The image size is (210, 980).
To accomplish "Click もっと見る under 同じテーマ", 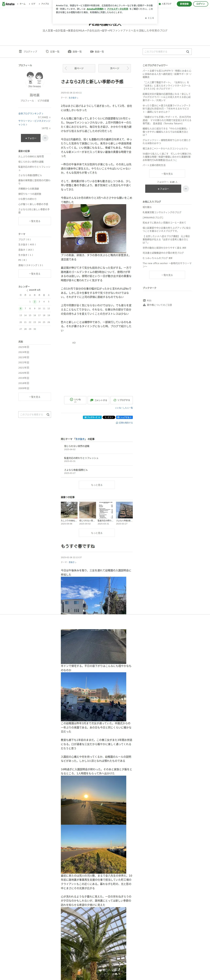I will click(97, 485).
